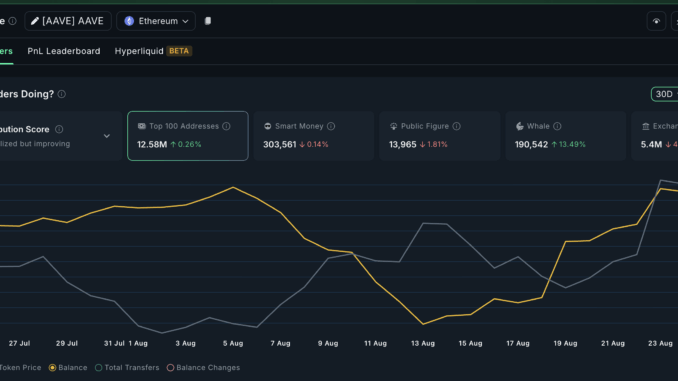Click 'but improving' score description text
Image resolution: width=678 pixels, height=381 pixels.
(46, 144)
